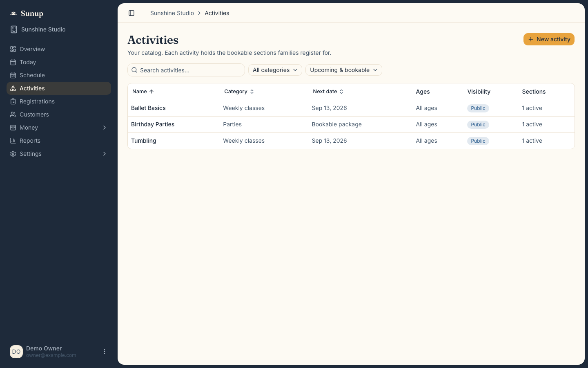Click the search magnifier icon
This screenshot has height=368, width=588.
pos(134,70)
